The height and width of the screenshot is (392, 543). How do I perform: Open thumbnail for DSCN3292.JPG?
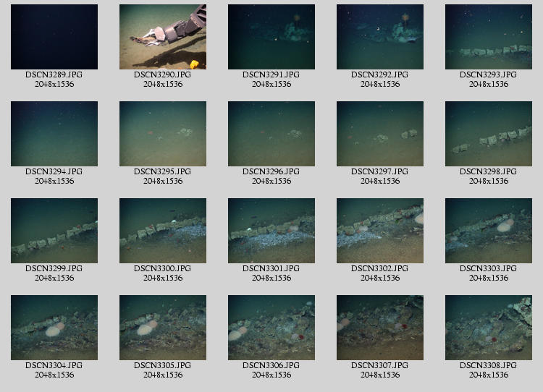tap(380, 37)
